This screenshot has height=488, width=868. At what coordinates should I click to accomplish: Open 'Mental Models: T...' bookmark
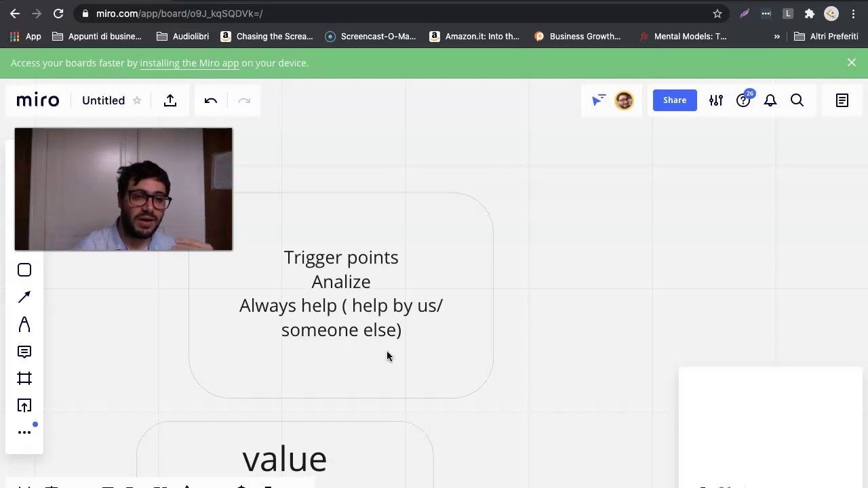click(x=682, y=37)
